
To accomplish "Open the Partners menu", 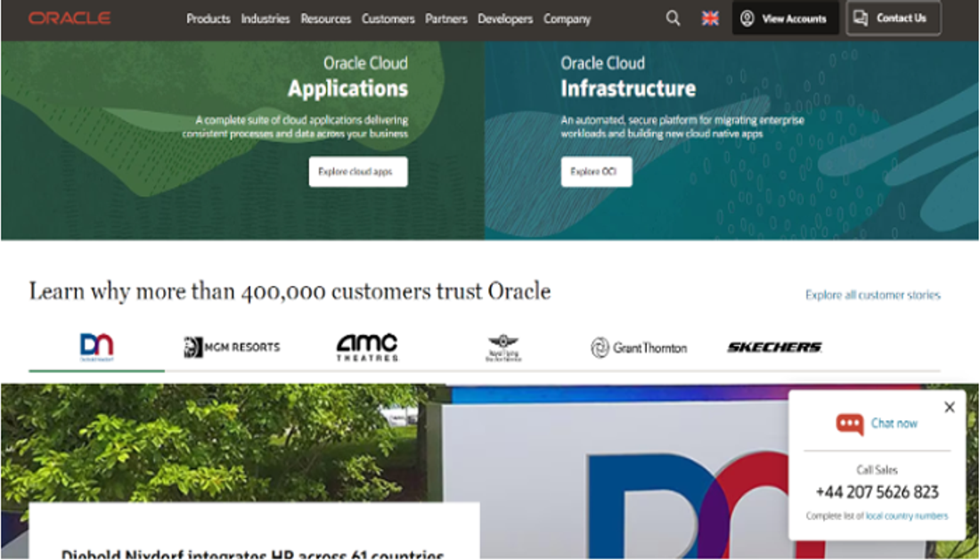I will (x=446, y=19).
